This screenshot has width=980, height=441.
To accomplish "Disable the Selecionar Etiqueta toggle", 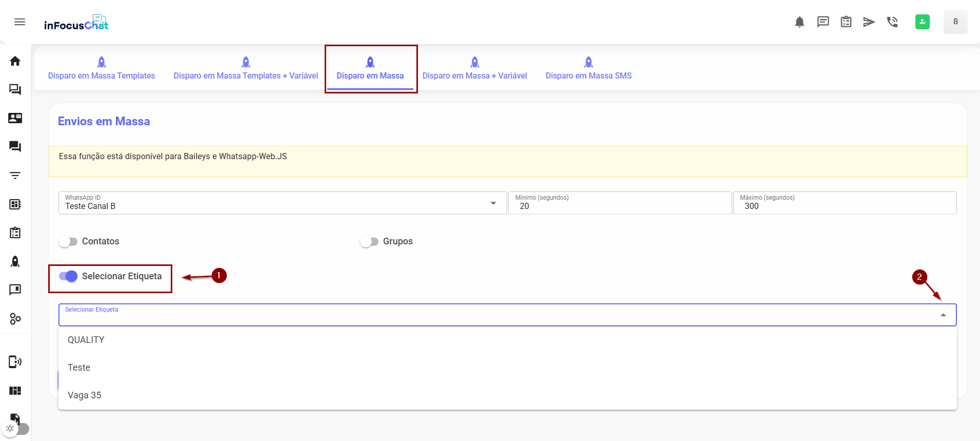I will 68,276.
